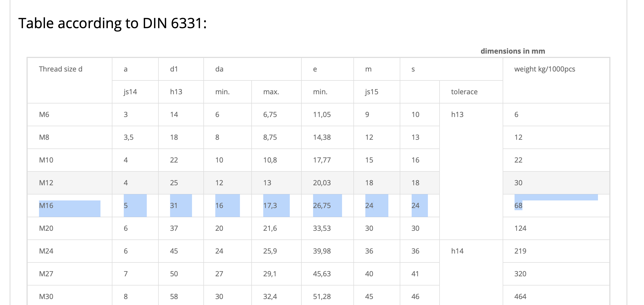The height and width of the screenshot is (305, 644).
Task: Click the 'dimensions in mm' caption
Action: (x=513, y=51)
